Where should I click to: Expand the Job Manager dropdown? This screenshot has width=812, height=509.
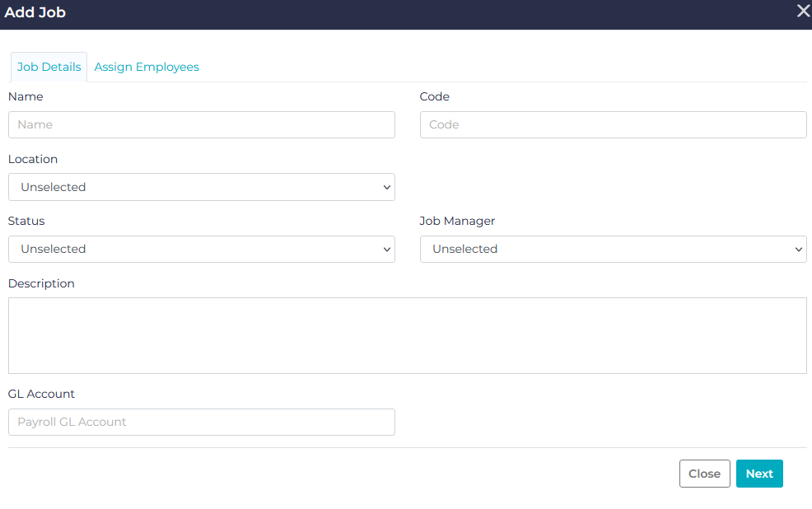pos(613,249)
